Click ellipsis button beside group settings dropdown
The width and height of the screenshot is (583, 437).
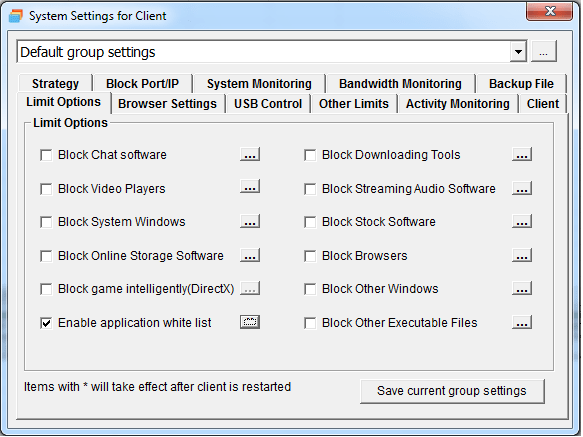[x=544, y=51]
